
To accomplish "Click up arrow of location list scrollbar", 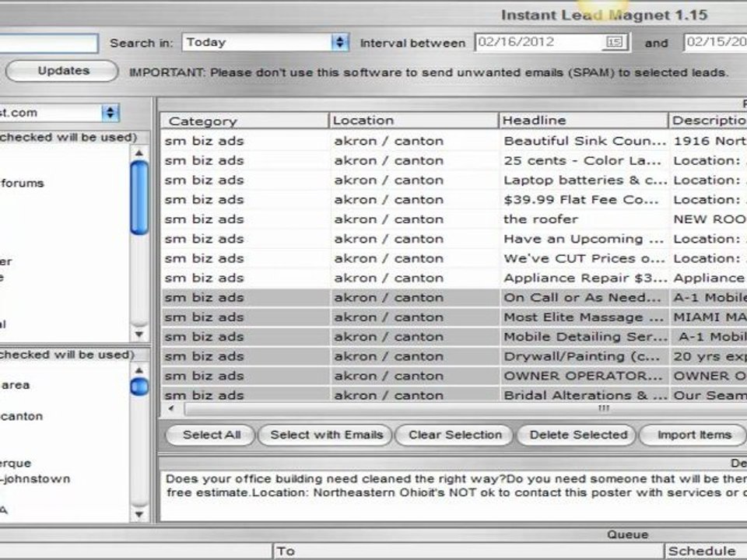I will pyautogui.click(x=139, y=370).
